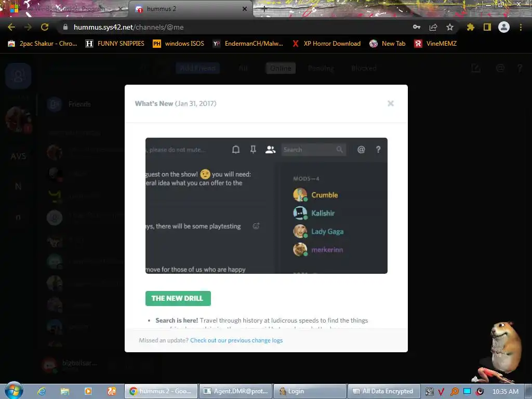Open Windows Media Player taskbar icon
Image resolution: width=532 pixels, height=399 pixels.
(88, 391)
